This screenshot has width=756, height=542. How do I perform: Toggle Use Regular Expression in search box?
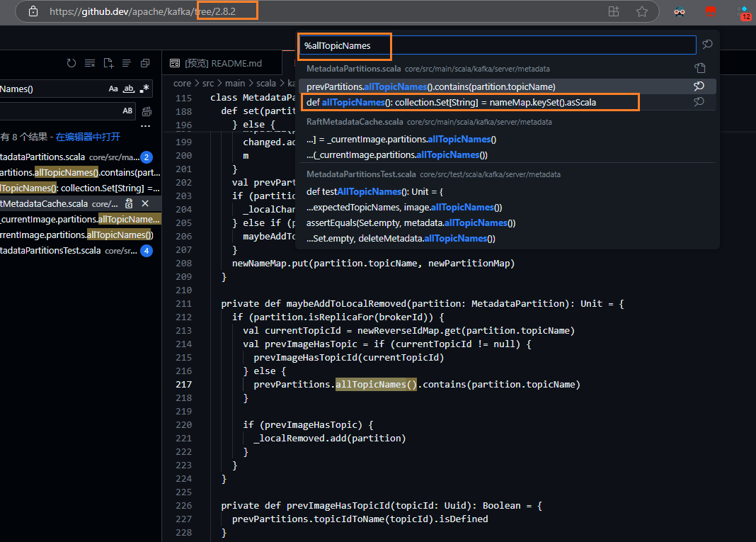coord(144,89)
